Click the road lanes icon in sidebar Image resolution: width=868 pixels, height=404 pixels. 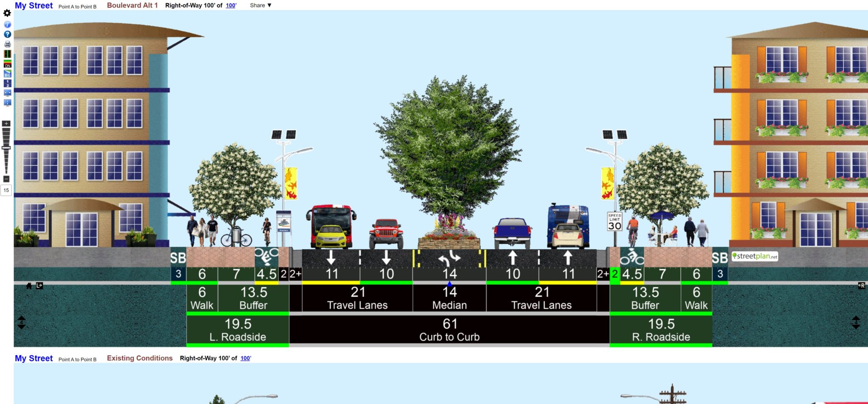tap(7, 54)
